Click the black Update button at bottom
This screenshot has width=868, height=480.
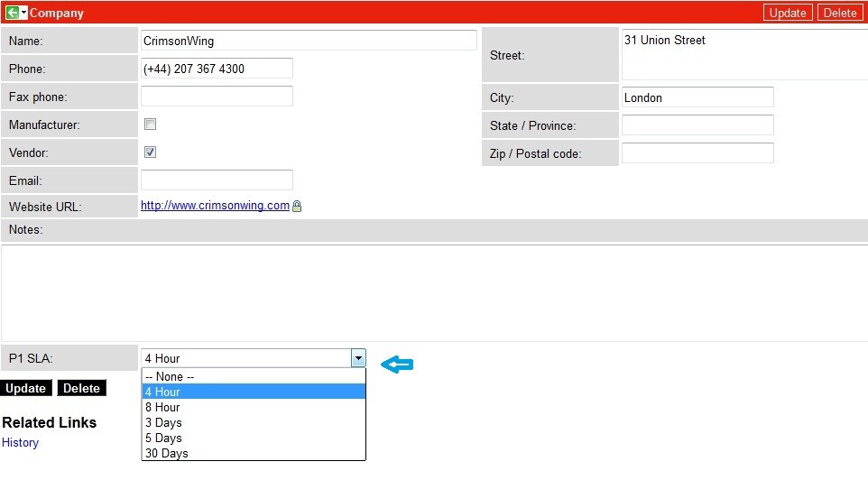coord(26,388)
